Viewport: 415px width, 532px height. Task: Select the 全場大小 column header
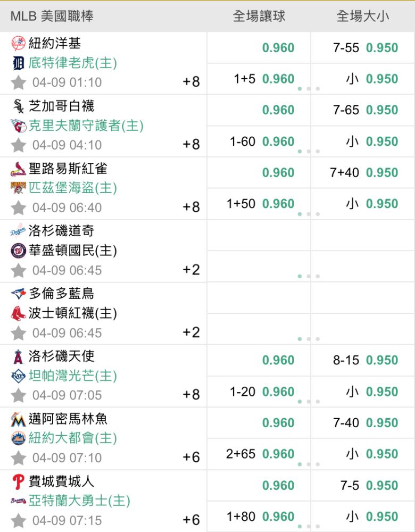[362, 16]
